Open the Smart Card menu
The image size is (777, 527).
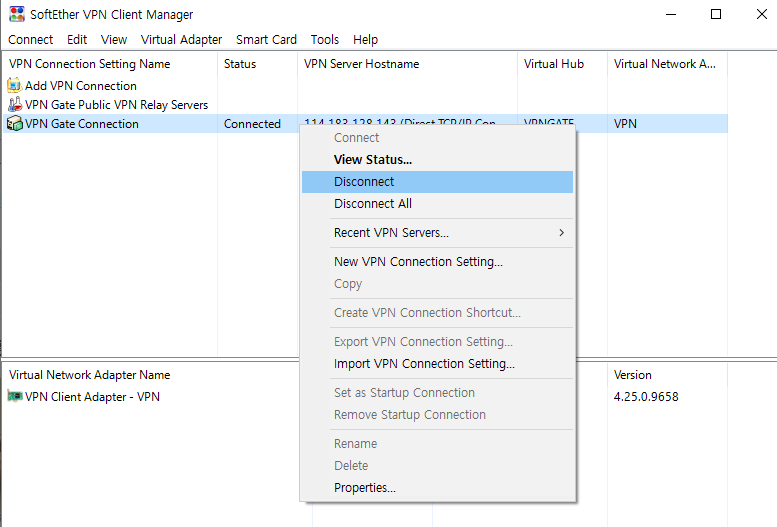point(266,40)
